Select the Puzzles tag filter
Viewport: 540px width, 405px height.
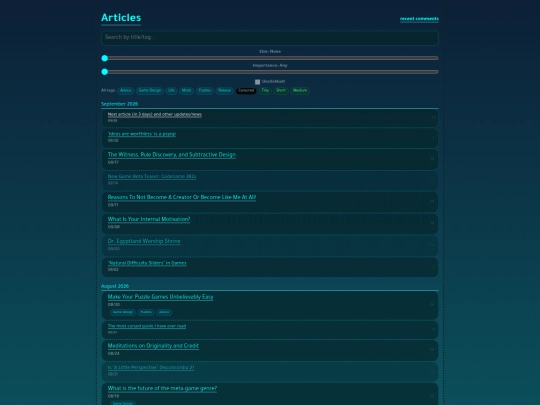pyautogui.click(x=205, y=91)
